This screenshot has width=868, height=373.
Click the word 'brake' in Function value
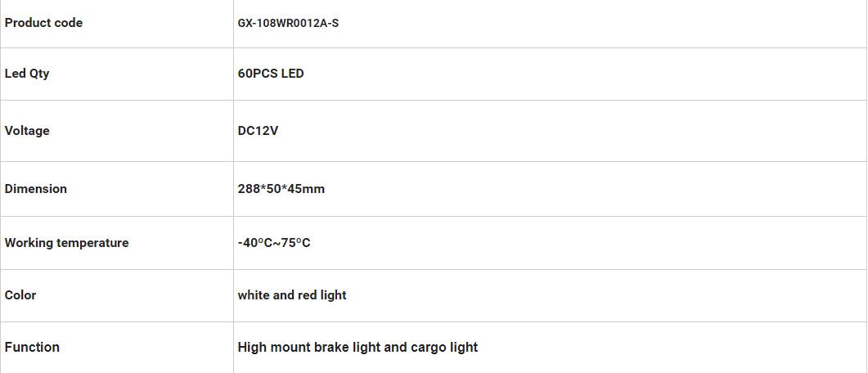click(331, 348)
